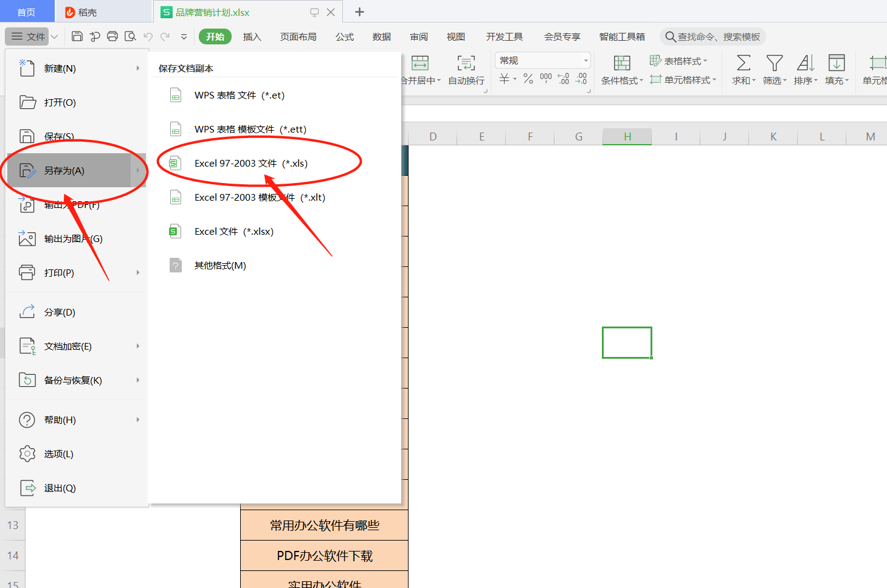Viewport: 887px width, 588px height.
Task: Open 帮助(H) menu entry
Action: pyautogui.click(x=77, y=420)
